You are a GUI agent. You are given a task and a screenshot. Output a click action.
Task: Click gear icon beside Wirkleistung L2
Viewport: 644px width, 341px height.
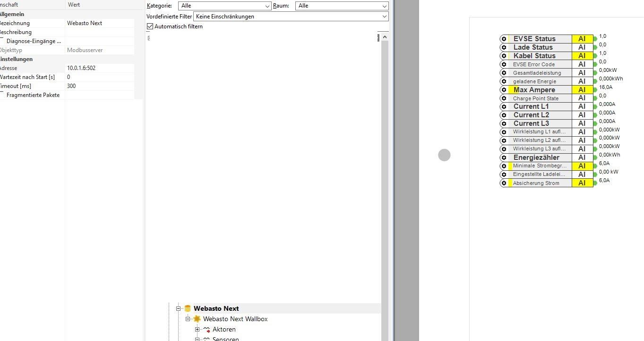pos(504,140)
